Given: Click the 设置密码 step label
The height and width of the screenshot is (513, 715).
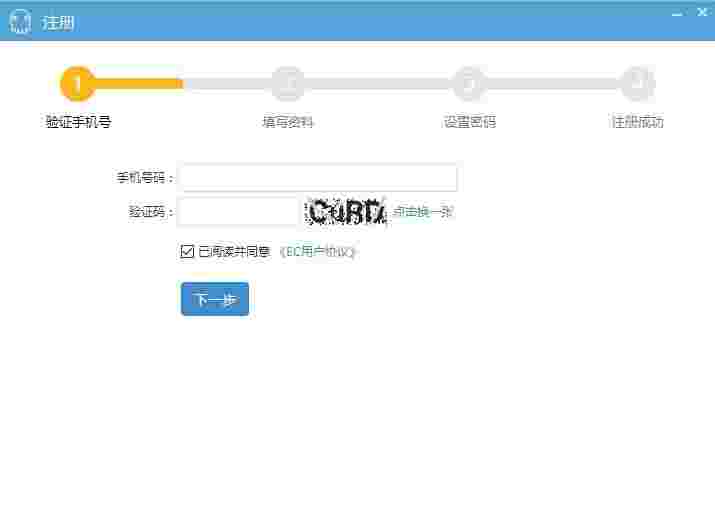Looking at the screenshot, I should pyautogui.click(x=470, y=122).
